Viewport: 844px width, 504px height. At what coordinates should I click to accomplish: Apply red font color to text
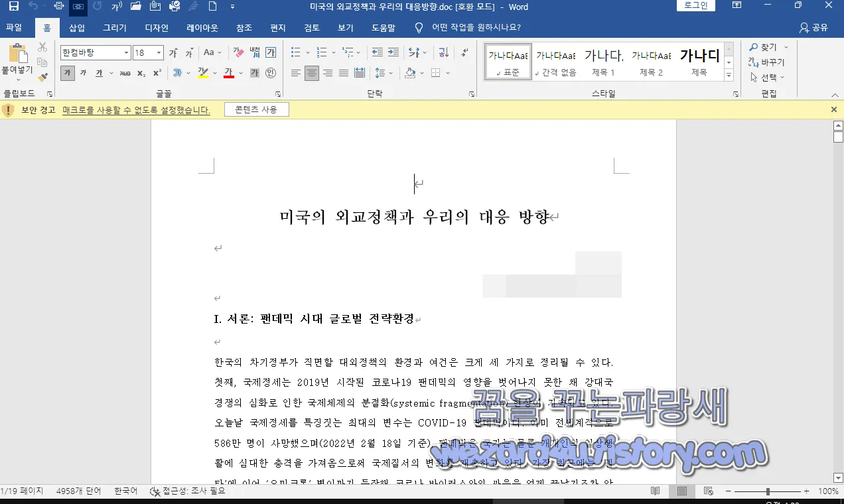pyautogui.click(x=229, y=73)
